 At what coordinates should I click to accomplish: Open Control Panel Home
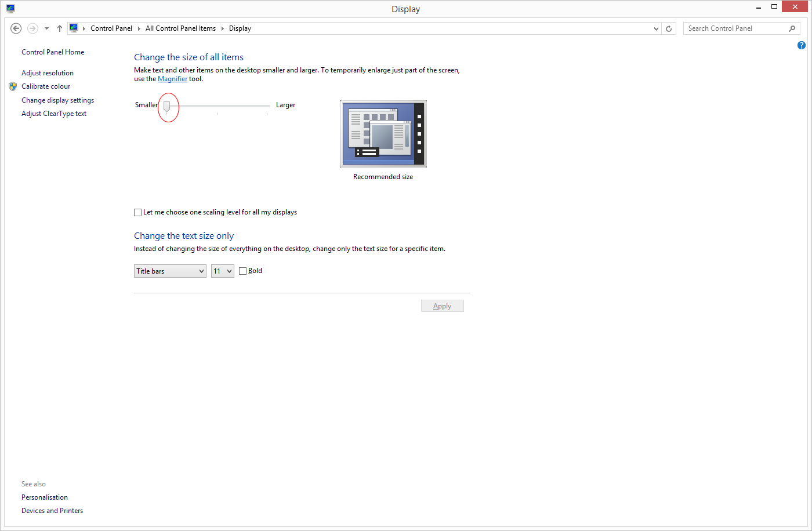click(x=53, y=52)
